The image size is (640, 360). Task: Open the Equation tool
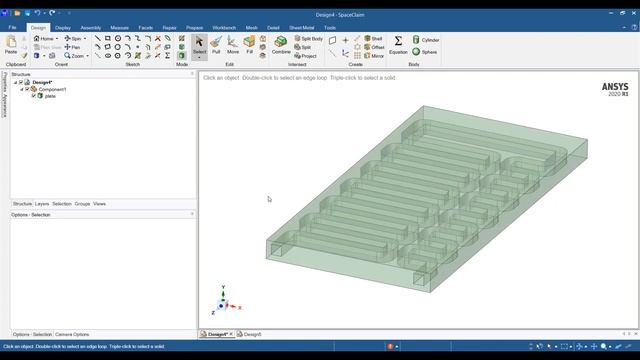tap(398, 45)
